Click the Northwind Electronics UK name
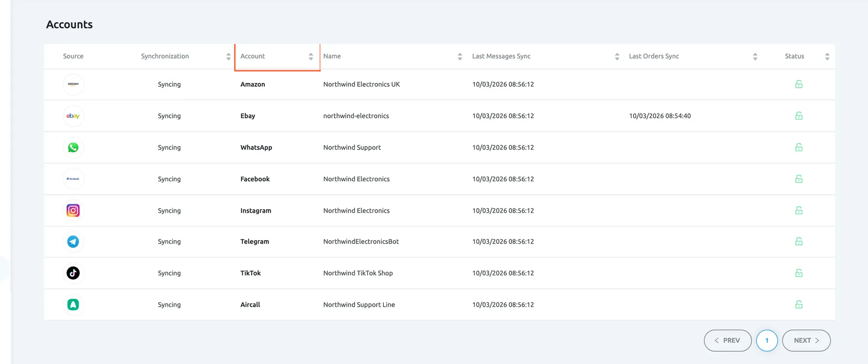 362,84
